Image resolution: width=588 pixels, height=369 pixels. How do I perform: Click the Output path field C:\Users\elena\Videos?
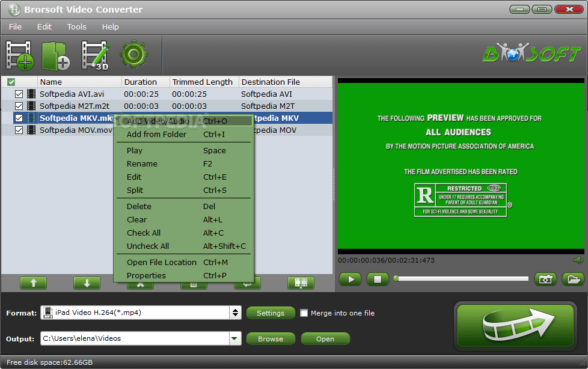135,338
